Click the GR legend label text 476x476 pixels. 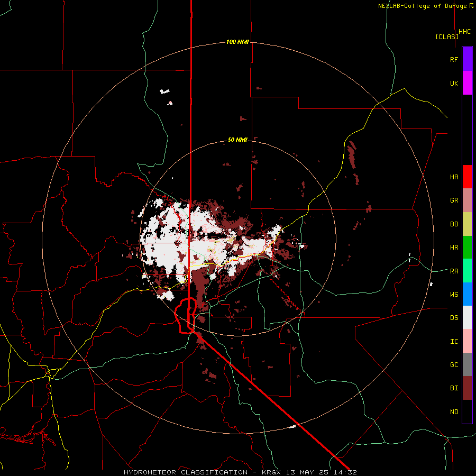pos(454,200)
